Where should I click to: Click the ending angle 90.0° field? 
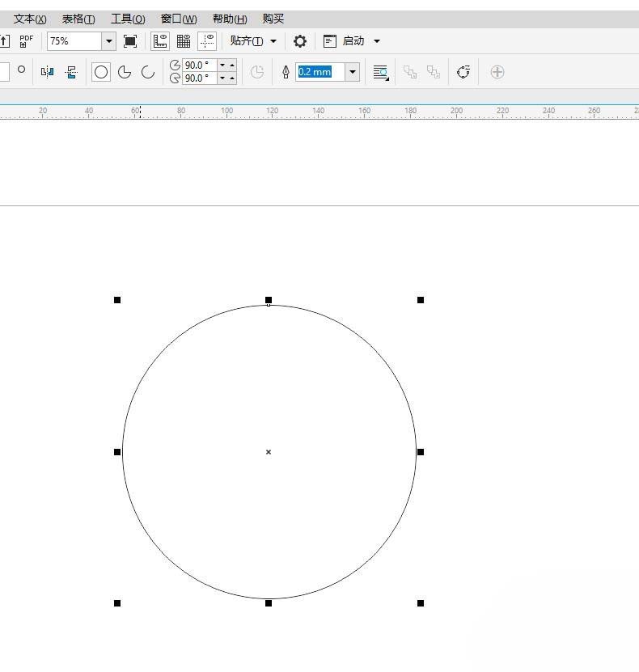(200, 78)
